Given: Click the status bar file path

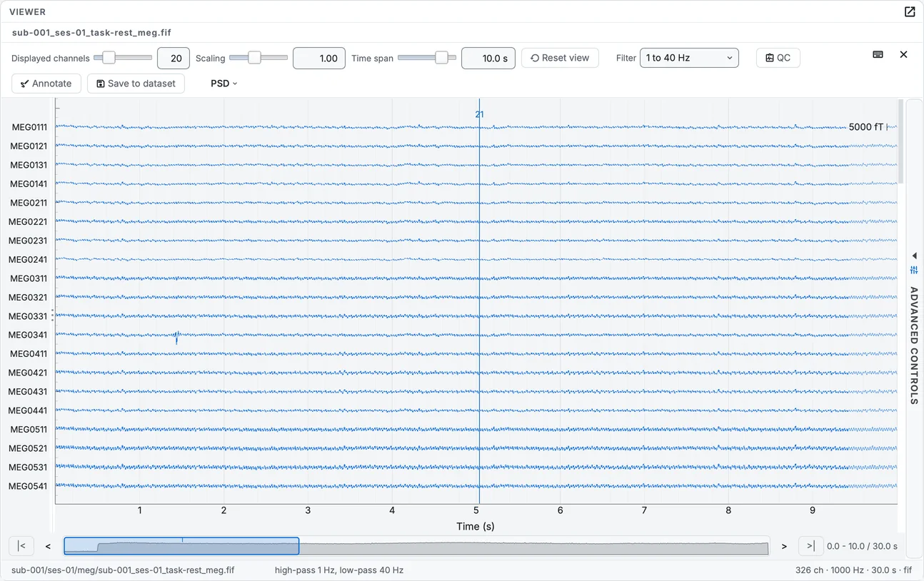Looking at the screenshot, I should (x=123, y=570).
